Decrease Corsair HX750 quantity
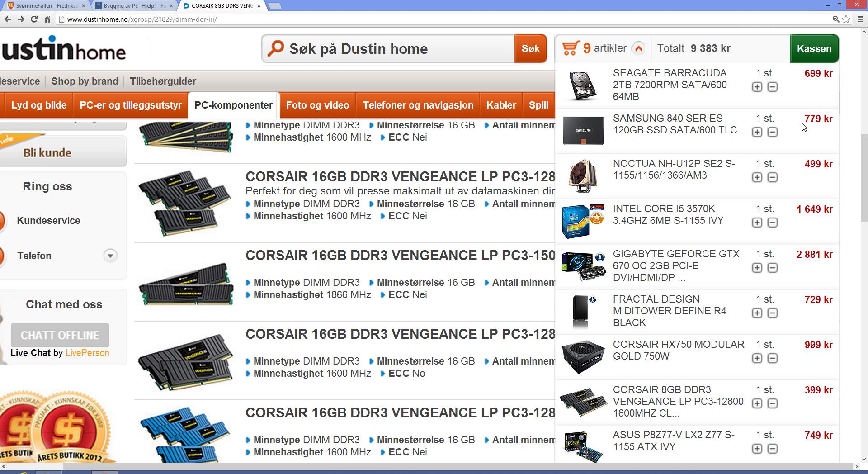The height and width of the screenshot is (474, 868). point(773,358)
